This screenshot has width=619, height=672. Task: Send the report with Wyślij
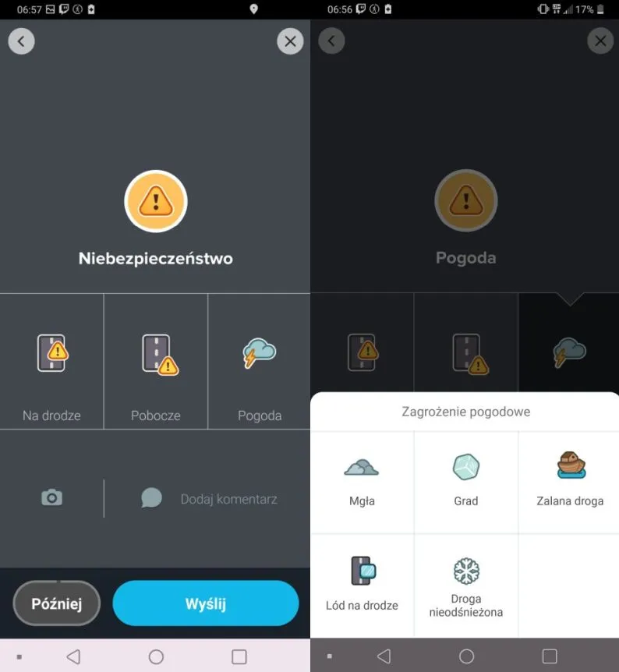[206, 603]
